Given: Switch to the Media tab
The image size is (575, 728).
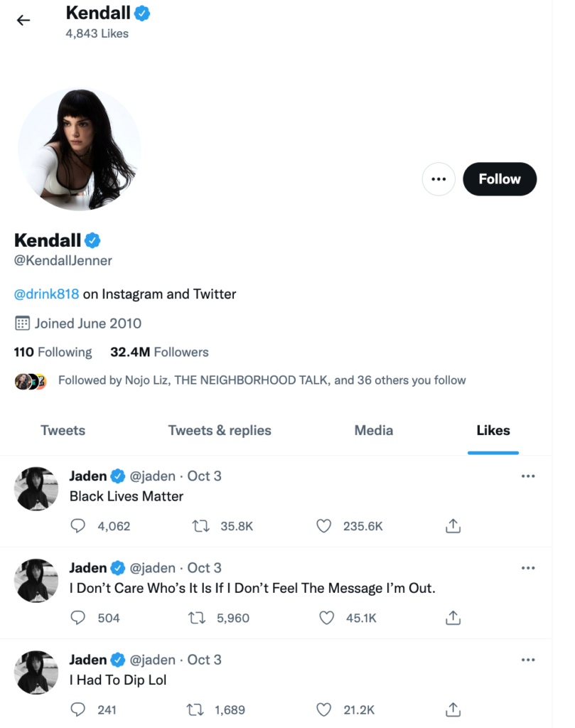Looking at the screenshot, I should coord(373,430).
